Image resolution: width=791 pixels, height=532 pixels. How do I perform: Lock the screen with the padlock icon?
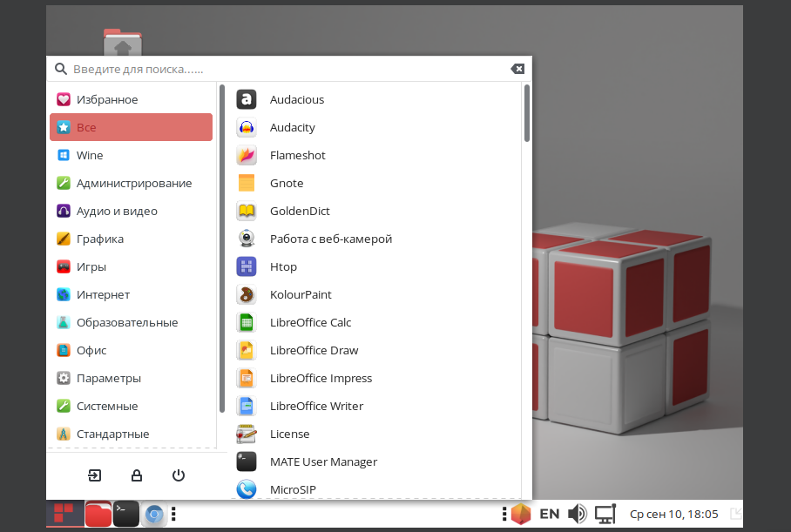click(137, 475)
